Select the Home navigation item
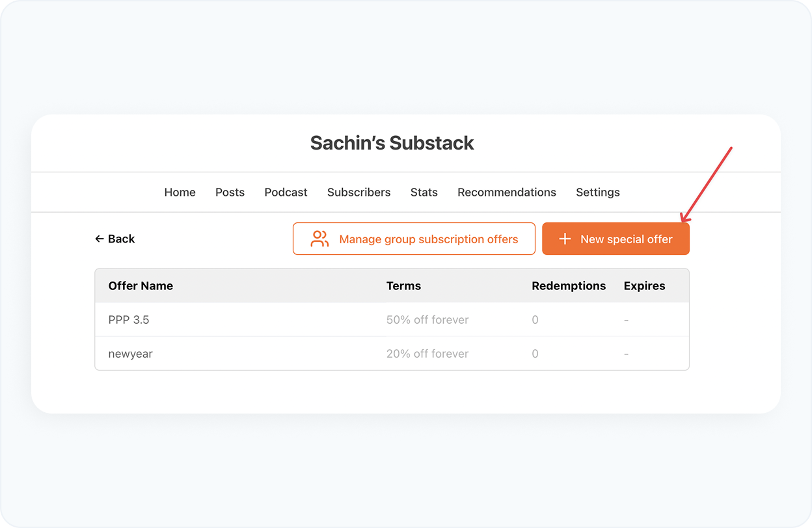The image size is (812, 528). click(180, 192)
